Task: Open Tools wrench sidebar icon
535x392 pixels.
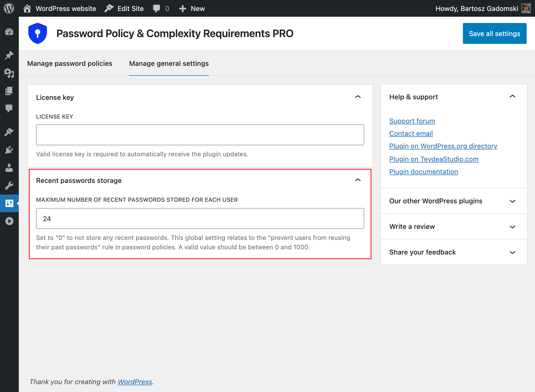Action: 9,186
